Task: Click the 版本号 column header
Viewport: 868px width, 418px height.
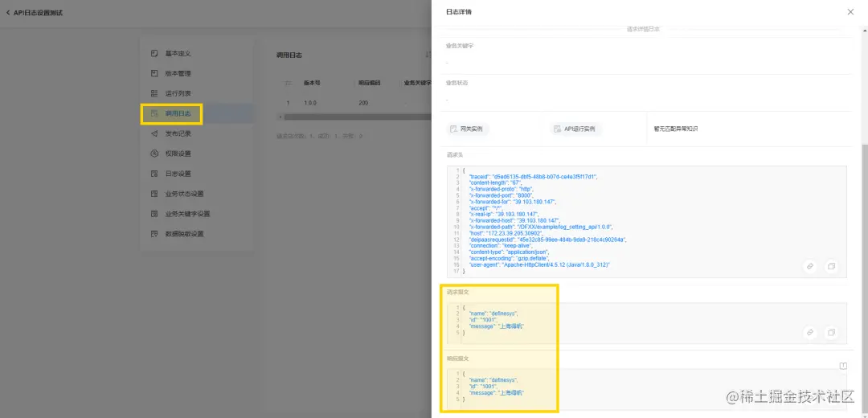Action: tap(312, 83)
